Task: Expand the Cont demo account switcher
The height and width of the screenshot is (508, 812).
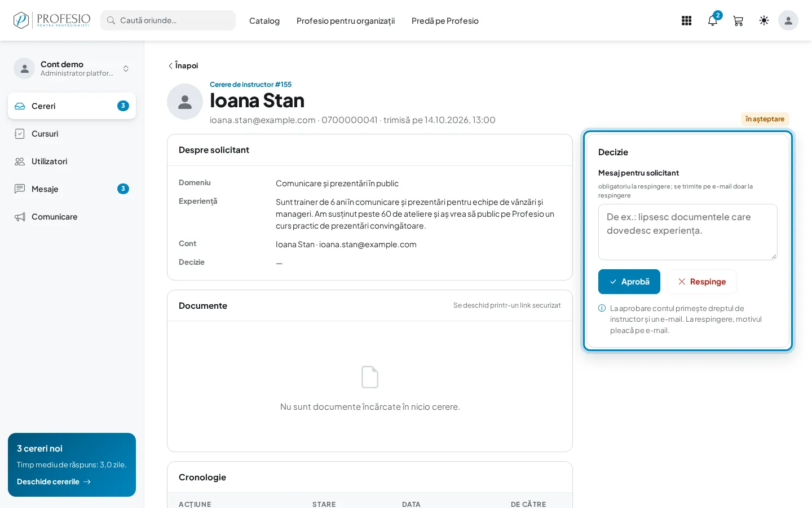Action: [72, 68]
